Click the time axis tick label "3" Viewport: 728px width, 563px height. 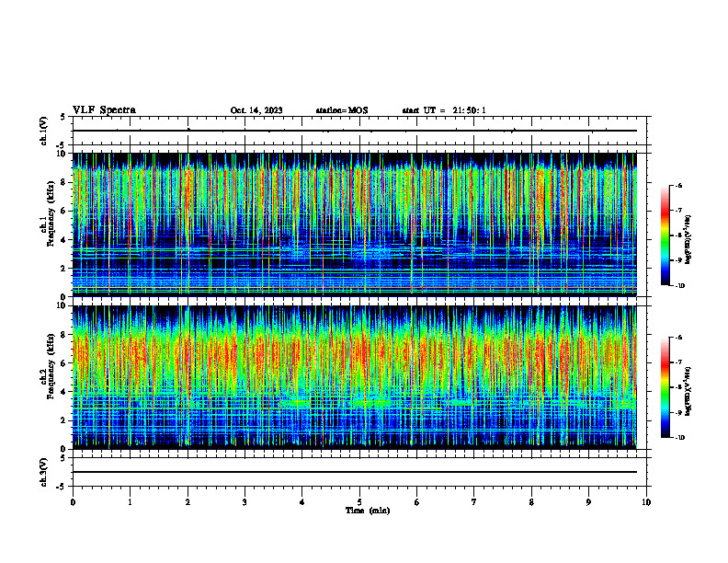tap(245, 502)
